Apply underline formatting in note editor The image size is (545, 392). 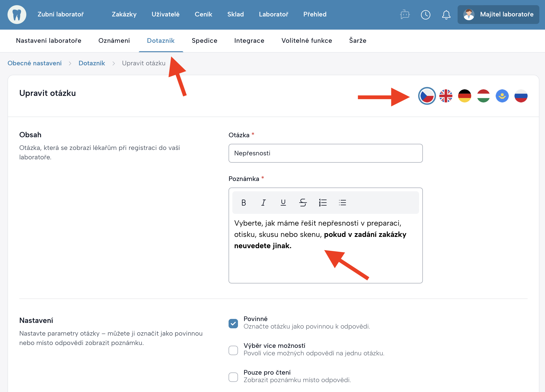(283, 203)
